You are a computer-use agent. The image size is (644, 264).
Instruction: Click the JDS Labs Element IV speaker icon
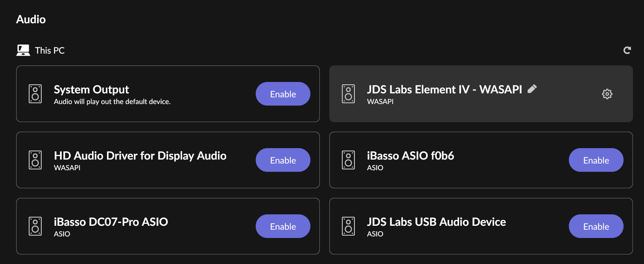pos(349,94)
